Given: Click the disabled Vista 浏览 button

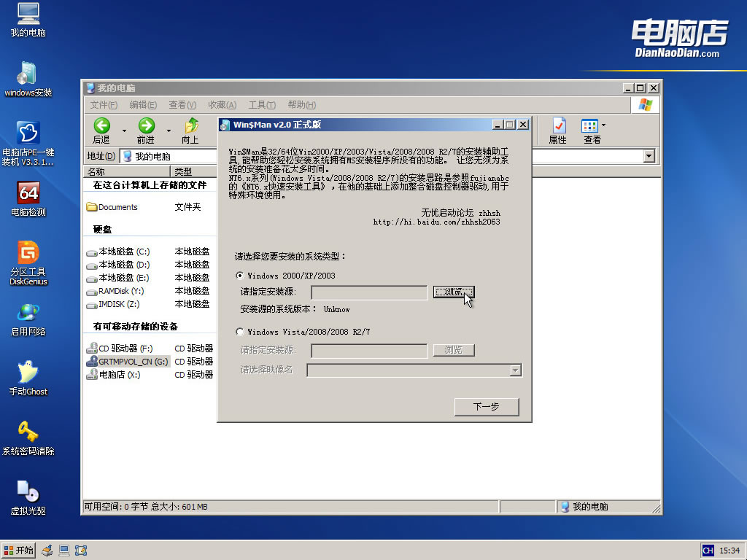Looking at the screenshot, I should coord(454,350).
